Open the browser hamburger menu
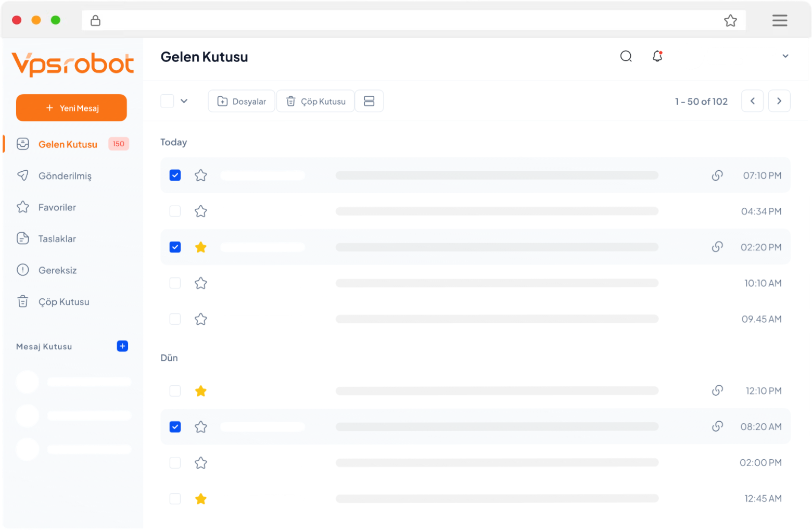 [780, 21]
